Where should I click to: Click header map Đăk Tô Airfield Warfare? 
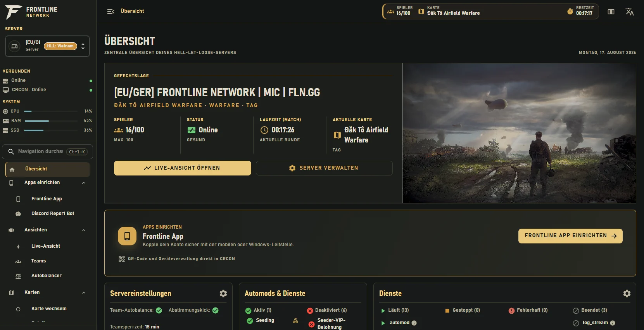pyautogui.click(x=453, y=13)
